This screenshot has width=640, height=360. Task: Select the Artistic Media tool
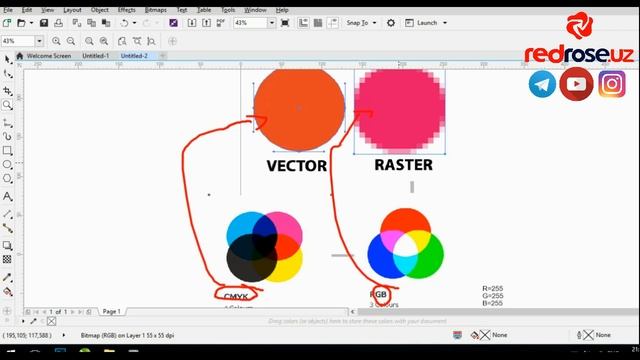click(7, 136)
